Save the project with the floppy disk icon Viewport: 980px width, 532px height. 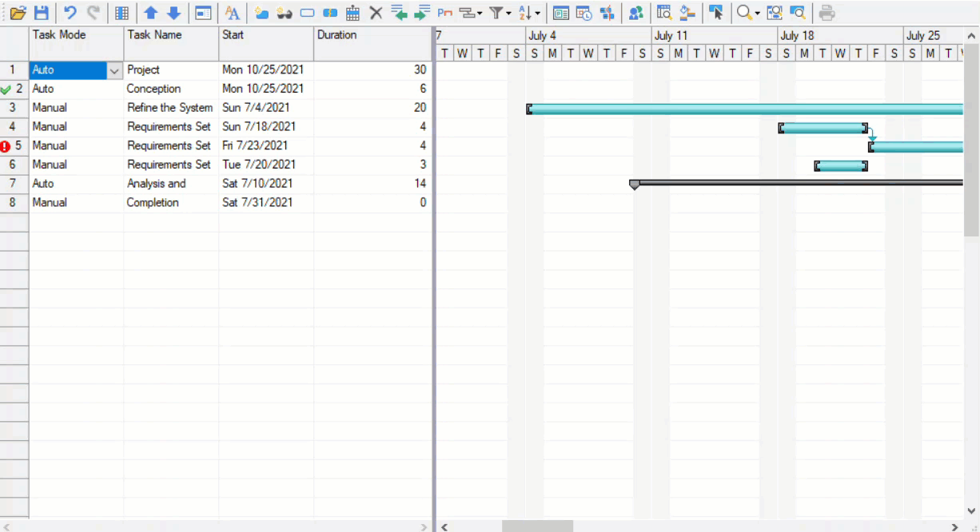[x=41, y=13]
